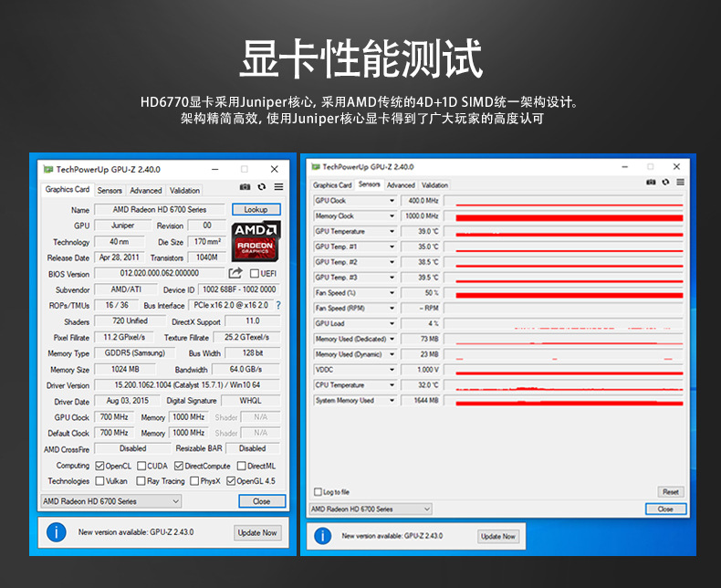Expand System Memory Used sensor dropdown
Viewport: 721px width, 588px height.
point(392,400)
